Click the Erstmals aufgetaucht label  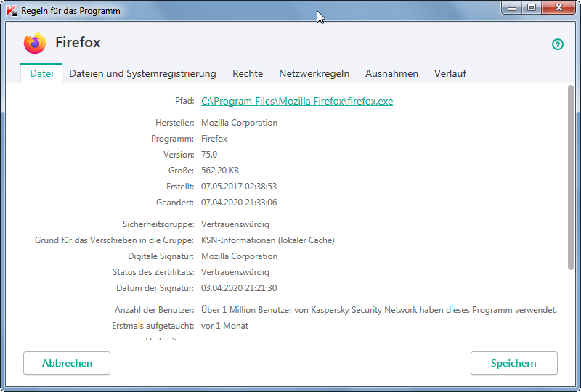tap(153, 326)
